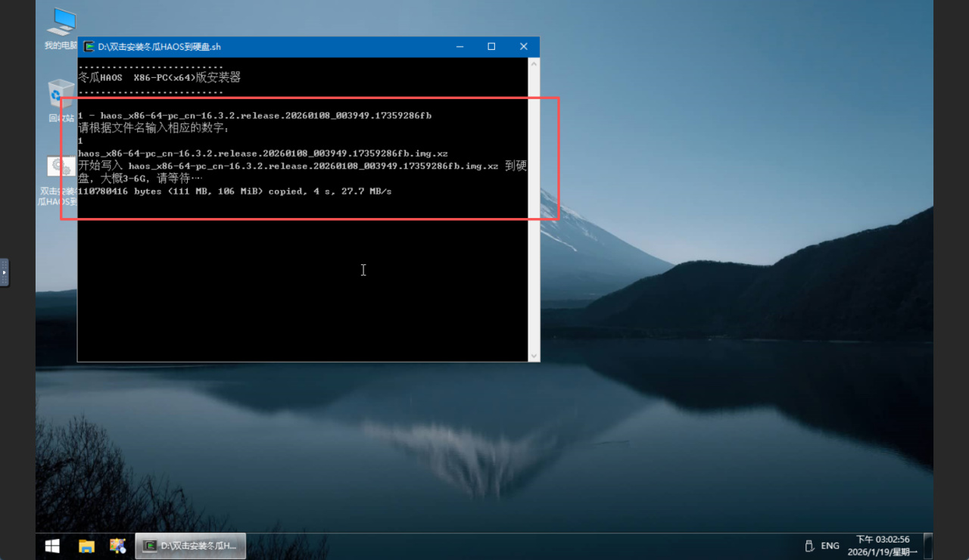Expand the side handle at the screen's left edge

pos(4,272)
